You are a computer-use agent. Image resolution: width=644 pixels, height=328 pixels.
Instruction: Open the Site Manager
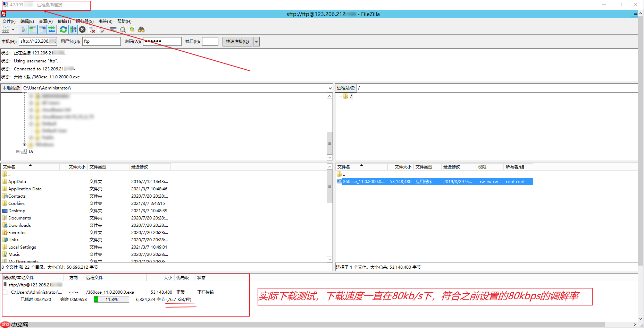(x=6, y=29)
